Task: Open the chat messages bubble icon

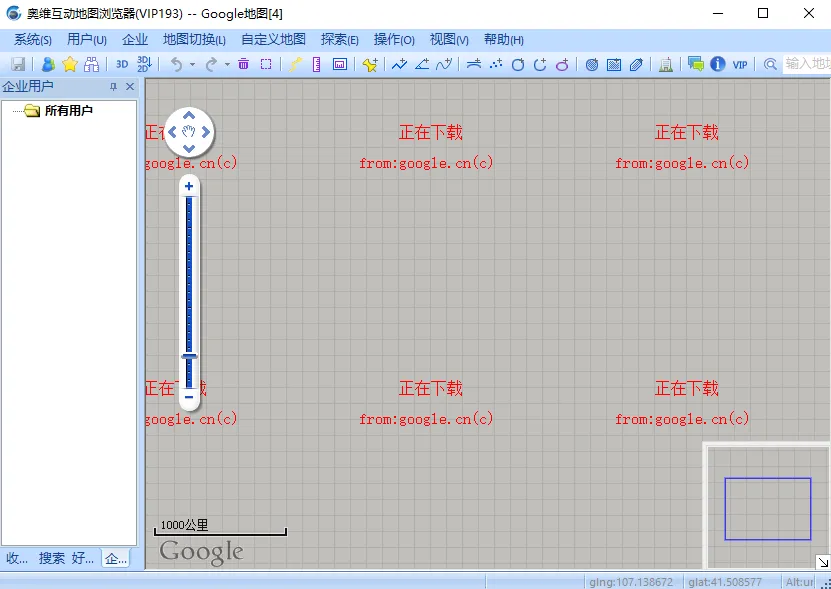Action: (x=695, y=64)
